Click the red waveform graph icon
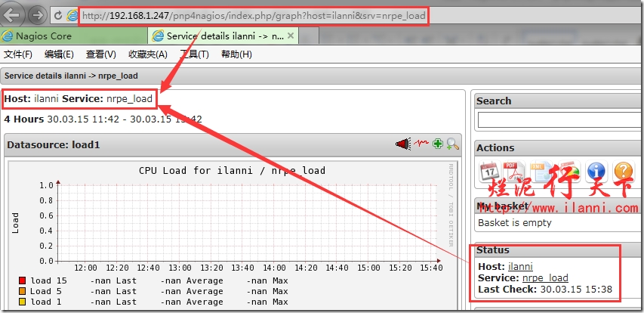The image size is (644, 313). pyautogui.click(x=421, y=143)
